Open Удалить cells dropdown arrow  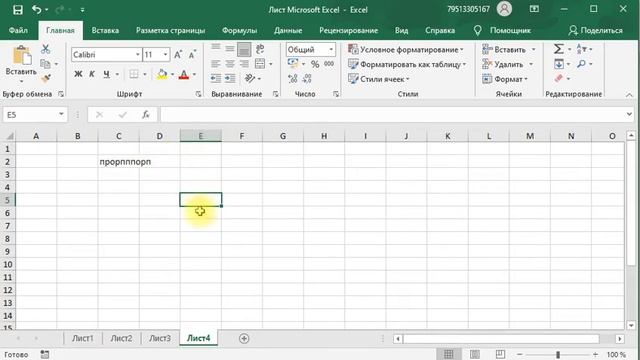tap(531, 64)
